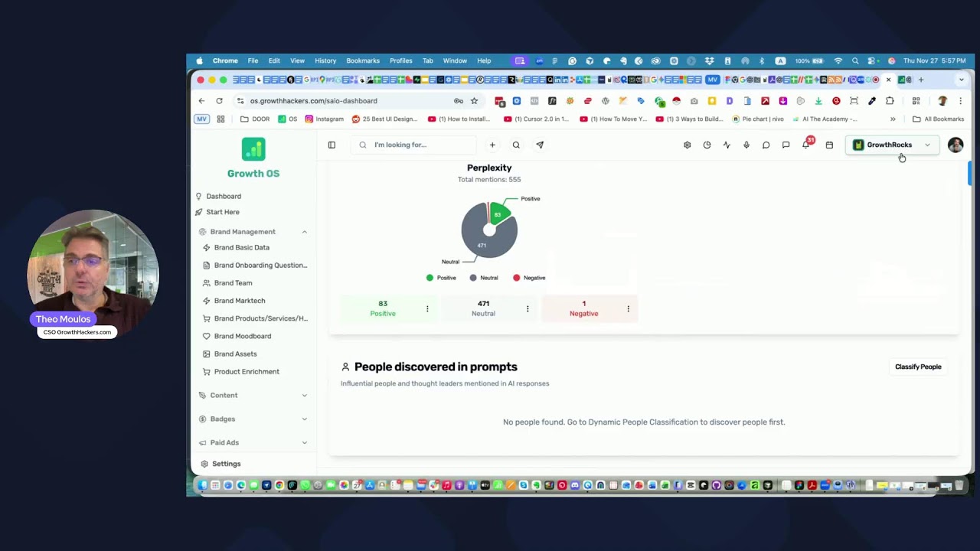This screenshot has width=980, height=551.
Task: Open Product Enrichment page
Action: coord(246,371)
